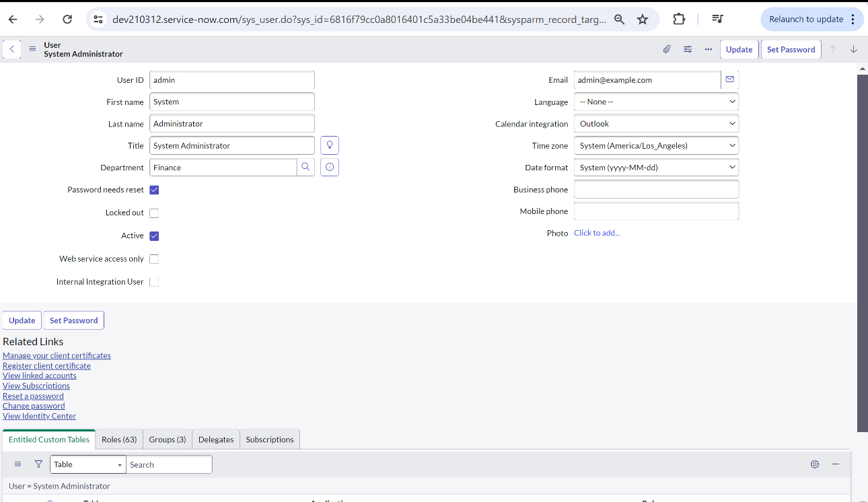868x502 pixels.
Task: Click the browser forward arrow
Action: tap(40, 20)
